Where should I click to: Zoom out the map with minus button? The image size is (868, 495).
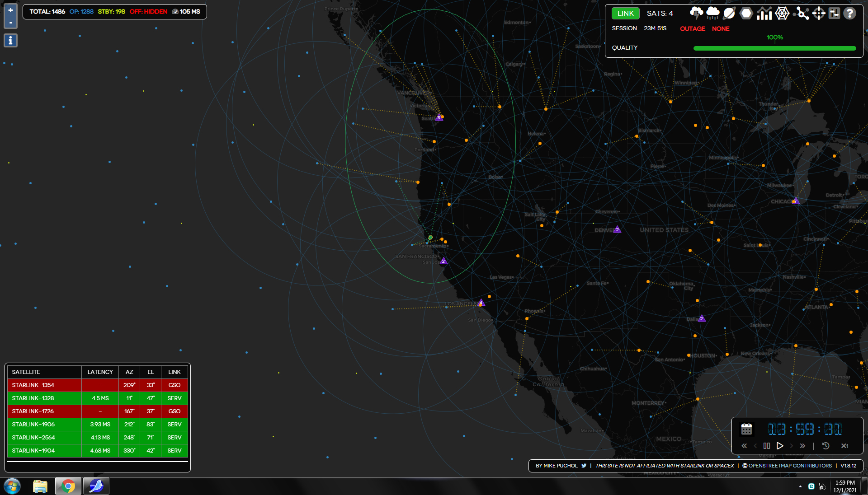click(x=10, y=22)
